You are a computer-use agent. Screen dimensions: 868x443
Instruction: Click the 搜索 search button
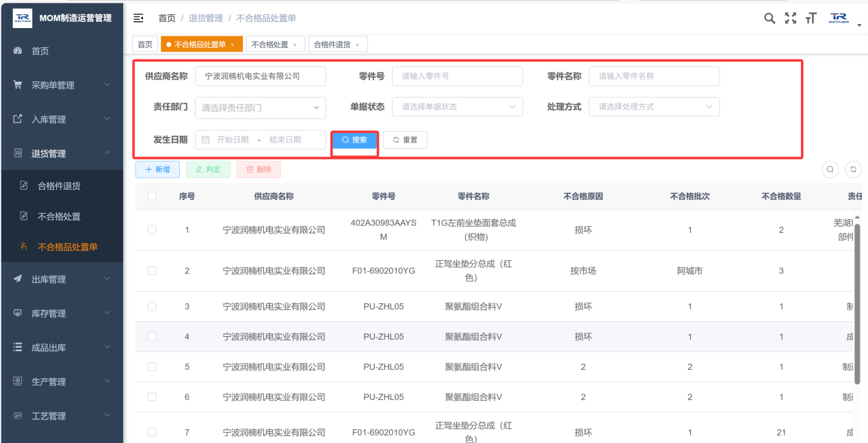(x=354, y=140)
